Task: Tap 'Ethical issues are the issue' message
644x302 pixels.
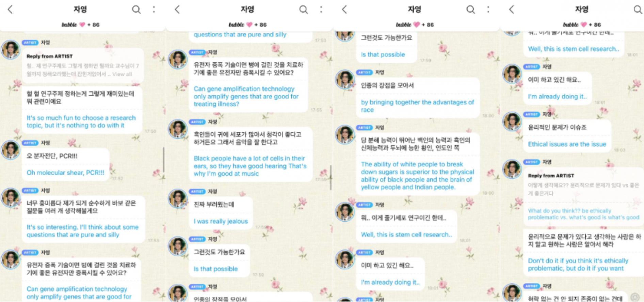Action: point(567,136)
